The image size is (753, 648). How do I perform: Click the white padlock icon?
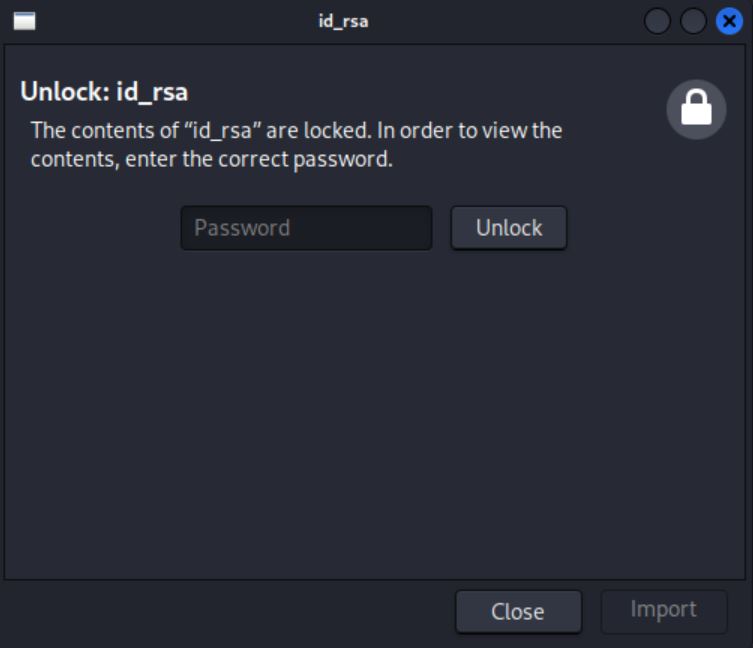[x=696, y=110]
